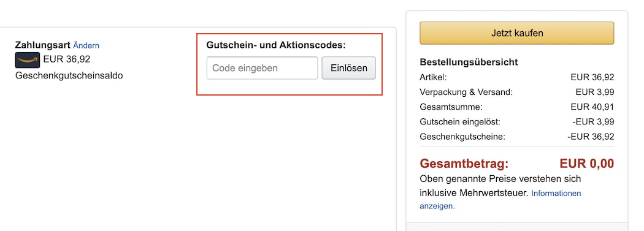Click the red Gesamtbetrag label
Viewport: 644px width, 231px height.
tap(464, 164)
